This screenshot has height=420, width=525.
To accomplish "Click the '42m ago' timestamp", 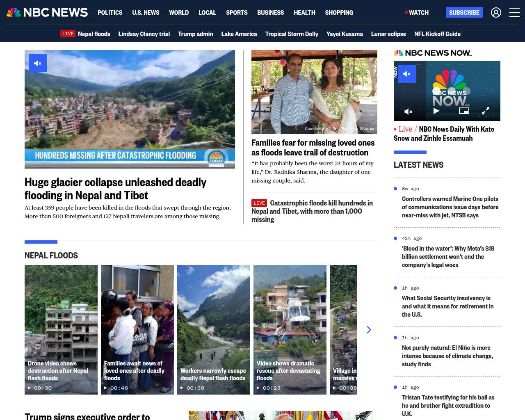I will click(412, 238).
